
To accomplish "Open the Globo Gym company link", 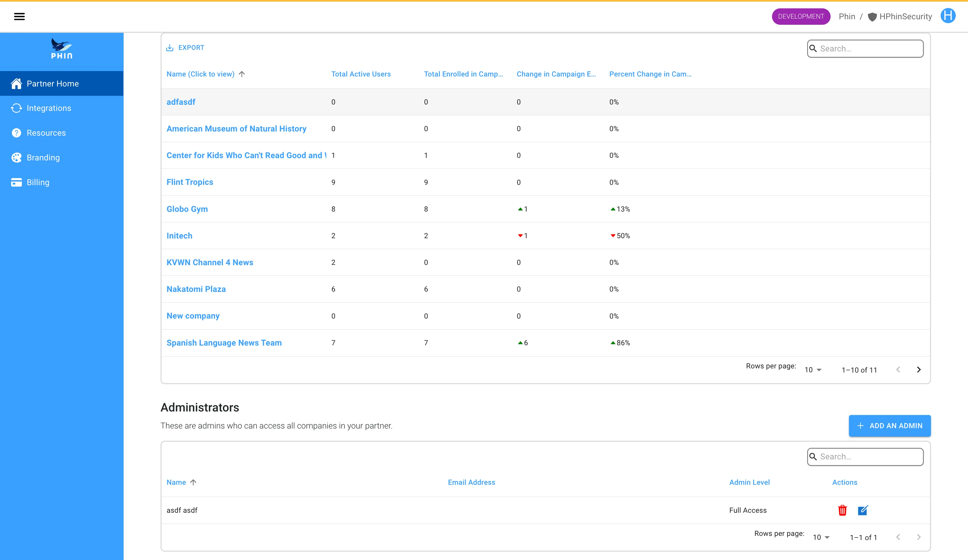I will coord(187,209).
